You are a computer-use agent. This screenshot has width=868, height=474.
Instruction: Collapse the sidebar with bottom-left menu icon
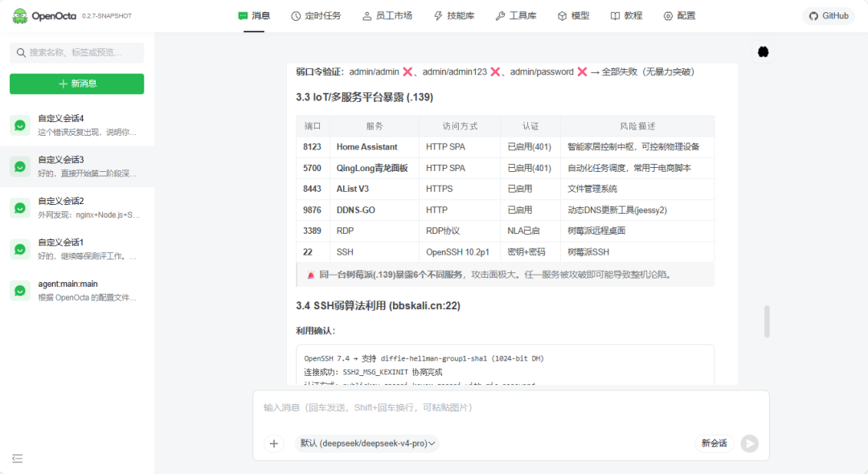point(17,458)
